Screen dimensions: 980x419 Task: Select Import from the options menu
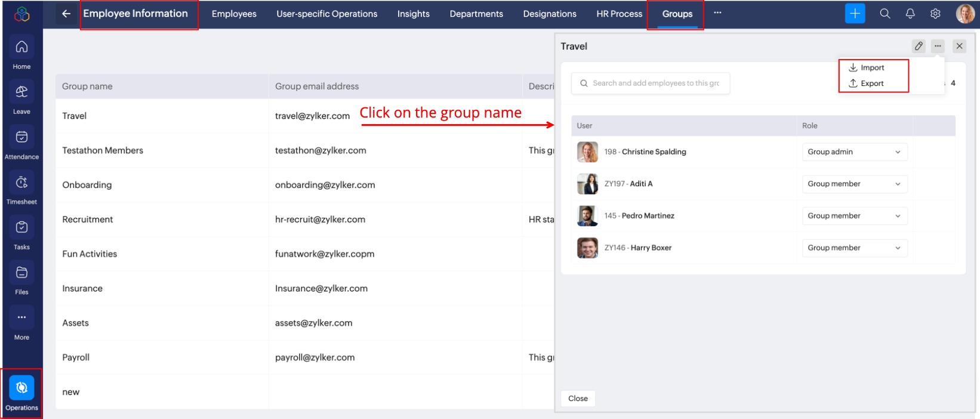tap(871, 68)
